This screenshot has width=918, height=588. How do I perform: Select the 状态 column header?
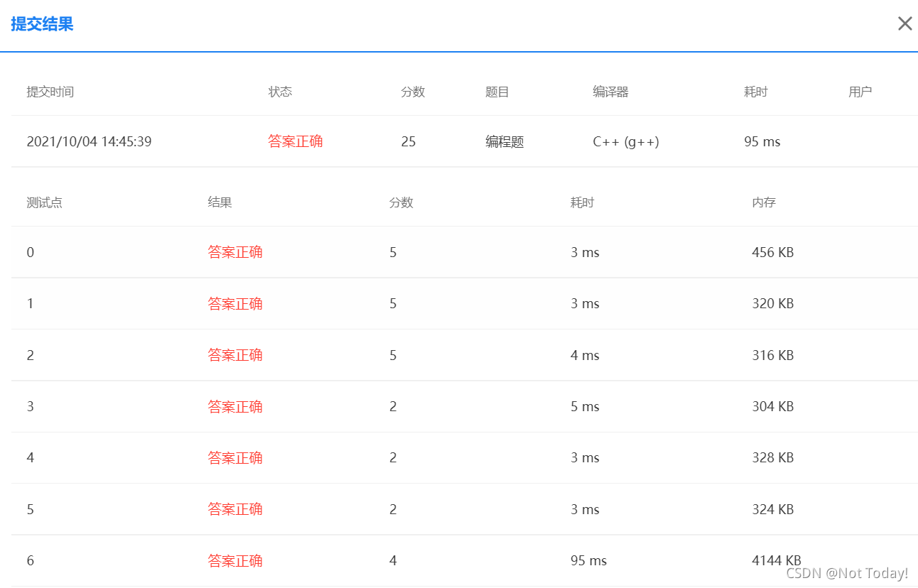280,92
